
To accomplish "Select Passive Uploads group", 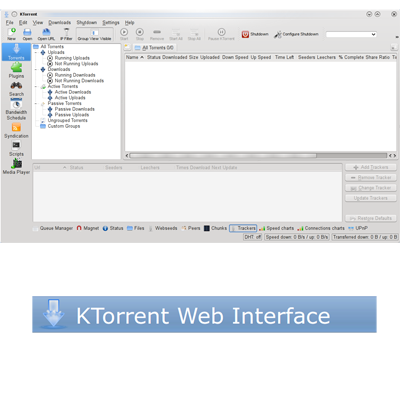I will point(68,115).
